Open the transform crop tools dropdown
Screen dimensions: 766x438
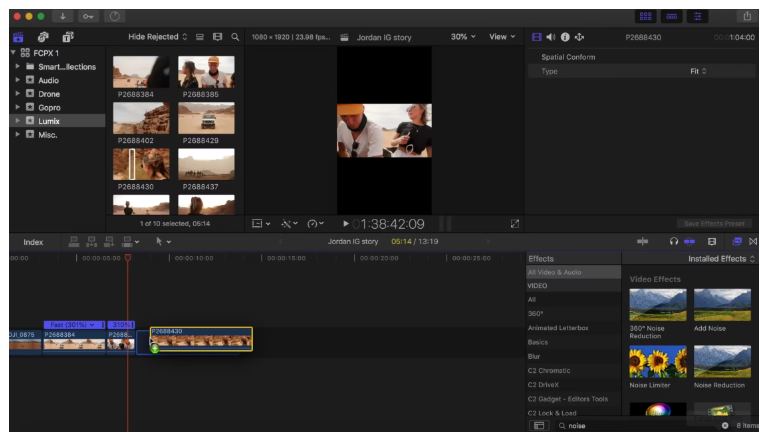pyautogui.click(x=261, y=224)
